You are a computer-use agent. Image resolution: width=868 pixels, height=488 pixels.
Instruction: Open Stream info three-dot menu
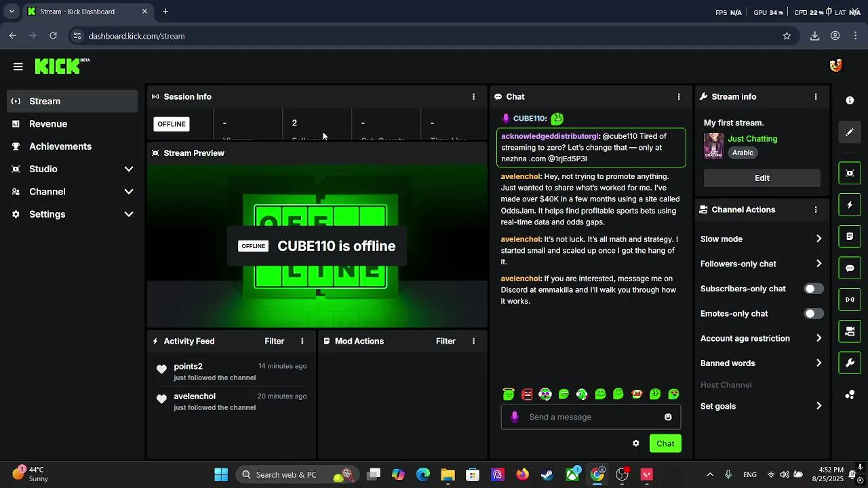click(816, 97)
